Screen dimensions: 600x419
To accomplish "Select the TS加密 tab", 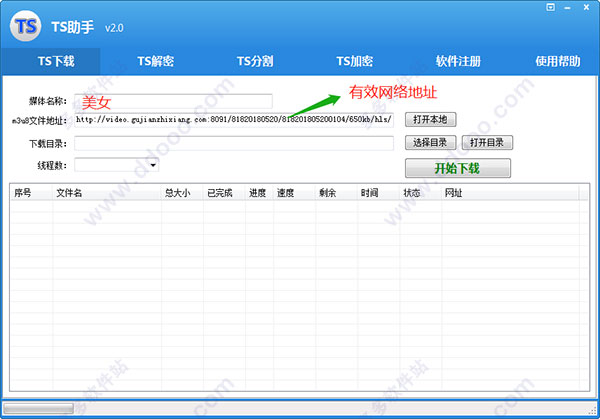I will point(354,61).
